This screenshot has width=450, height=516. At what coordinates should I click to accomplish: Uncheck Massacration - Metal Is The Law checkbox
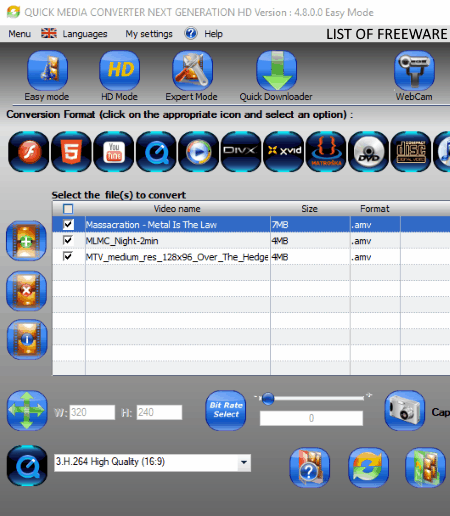(x=68, y=224)
